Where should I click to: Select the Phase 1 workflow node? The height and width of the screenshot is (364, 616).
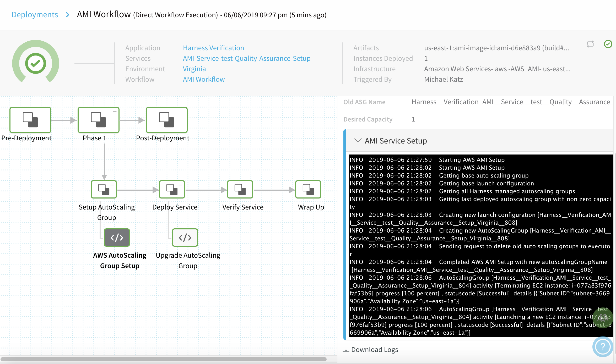tap(98, 120)
